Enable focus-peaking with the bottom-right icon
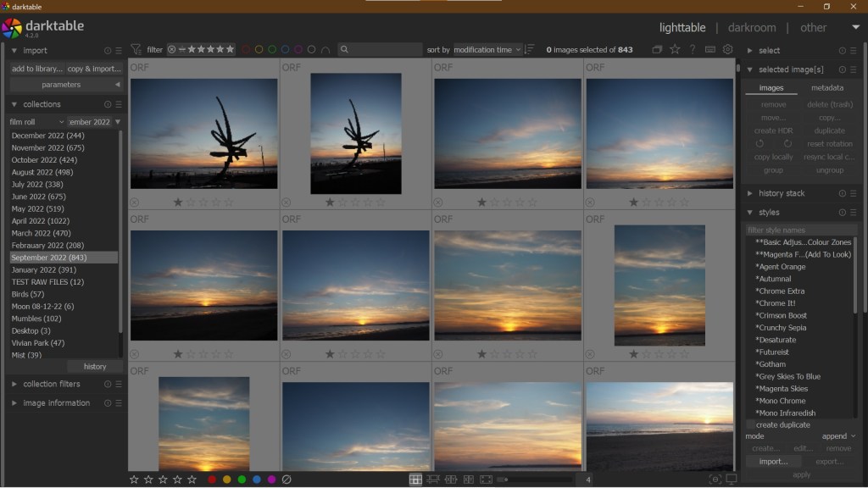 (715, 479)
